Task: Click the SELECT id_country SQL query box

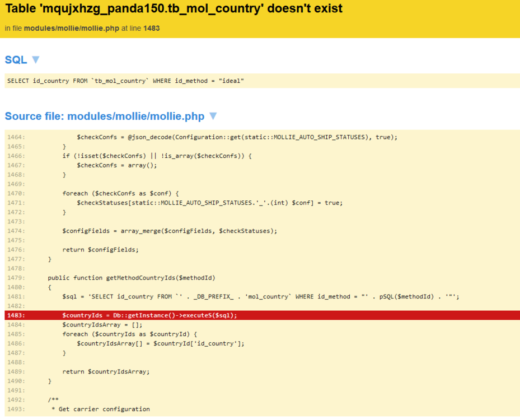Action: (x=126, y=81)
